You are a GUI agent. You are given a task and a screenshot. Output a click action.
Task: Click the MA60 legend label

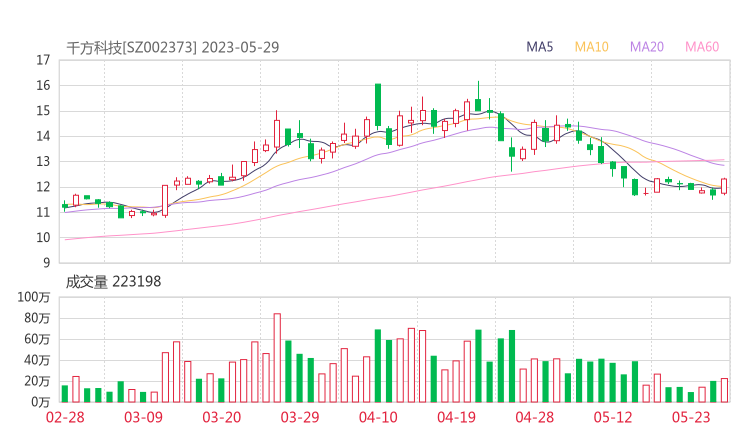click(x=702, y=47)
